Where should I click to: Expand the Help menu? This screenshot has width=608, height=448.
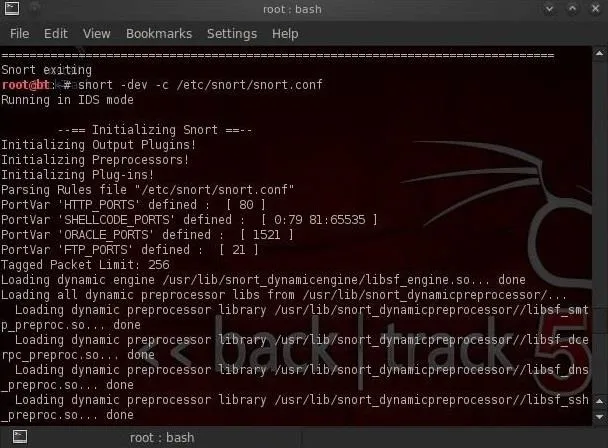pyautogui.click(x=285, y=34)
